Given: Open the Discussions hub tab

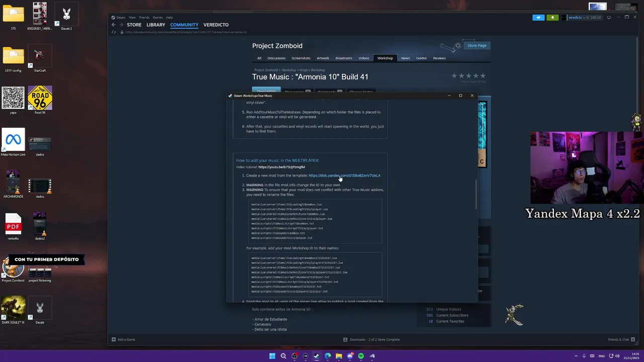Looking at the screenshot, I should coord(276,58).
